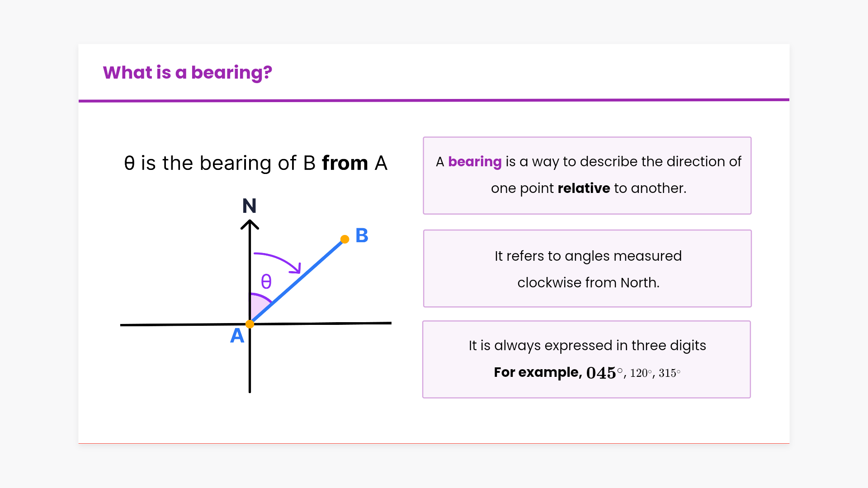Click 'It is always expressed in three digits'
868x488 pixels.
pyautogui.click(x=587, y=346)
